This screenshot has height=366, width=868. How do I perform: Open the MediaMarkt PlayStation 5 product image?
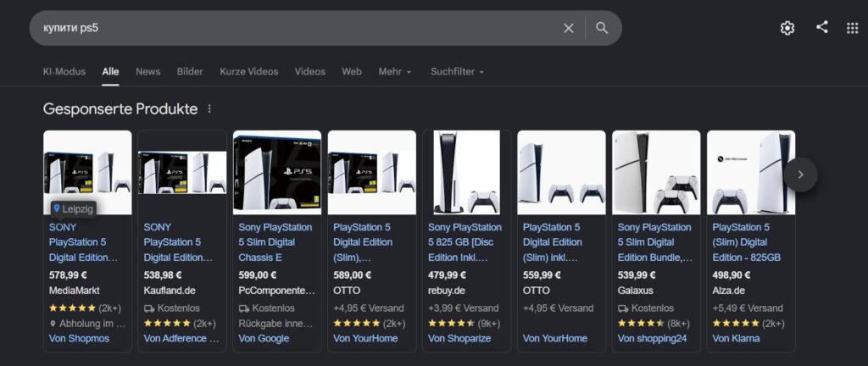(x=87, y=172)
